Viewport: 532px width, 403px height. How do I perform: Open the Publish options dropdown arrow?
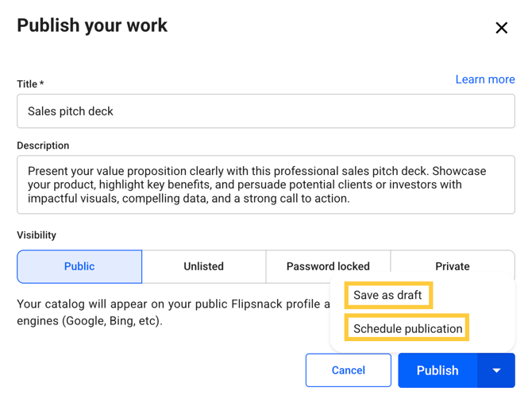tap(496, 370)
